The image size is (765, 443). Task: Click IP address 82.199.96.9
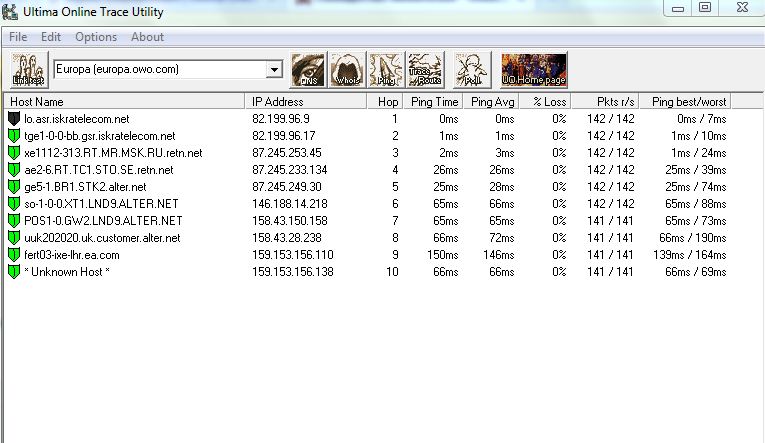tap(281, 119)
